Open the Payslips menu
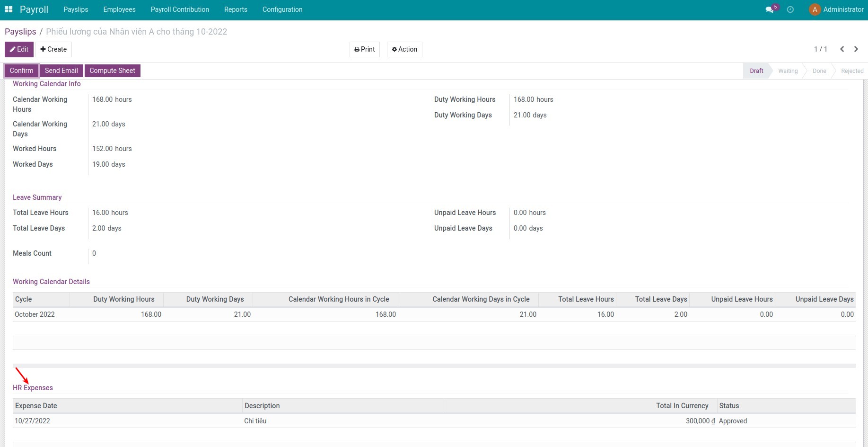Screen dimensions: 868x447 click(76, 9)
